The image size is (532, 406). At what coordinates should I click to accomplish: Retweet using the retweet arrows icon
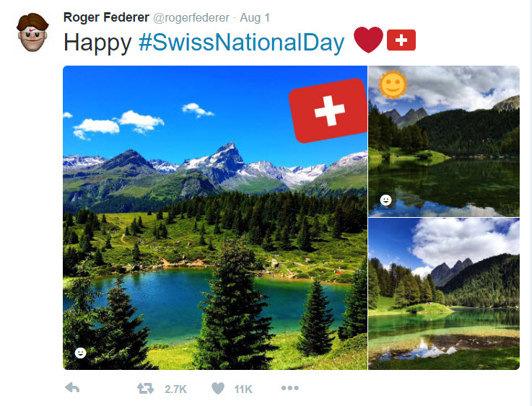pyautogui.click(x=145, y=388)
